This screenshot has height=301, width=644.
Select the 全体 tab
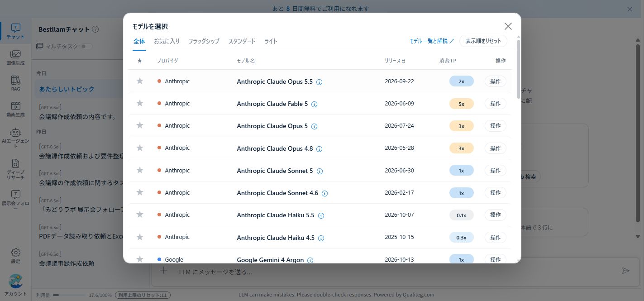(139, 41)
